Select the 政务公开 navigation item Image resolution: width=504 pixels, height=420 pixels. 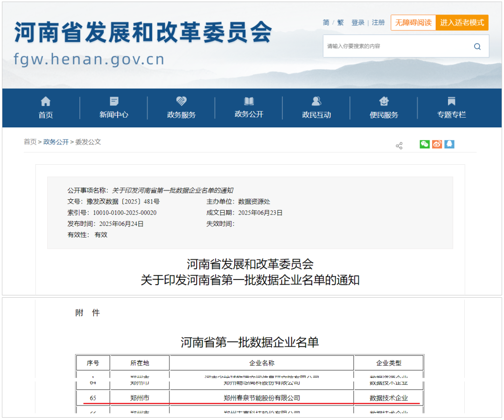click(x=249, y=108)
